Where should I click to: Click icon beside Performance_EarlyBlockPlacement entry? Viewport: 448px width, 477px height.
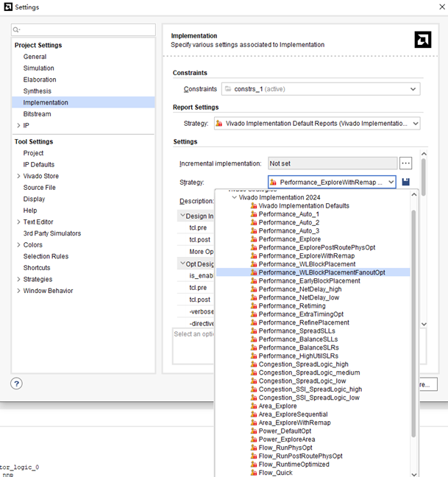coord(254,281)
